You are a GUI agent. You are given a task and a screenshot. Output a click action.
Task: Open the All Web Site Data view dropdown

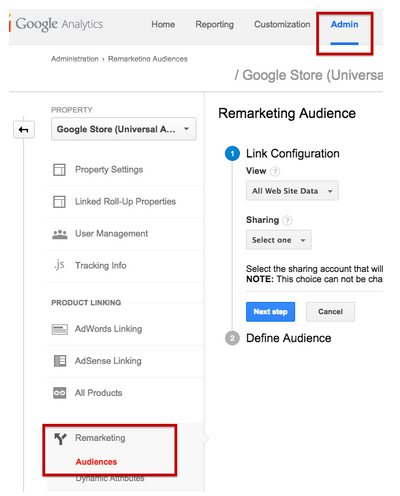pyautogui.click(x=292, y=191)
